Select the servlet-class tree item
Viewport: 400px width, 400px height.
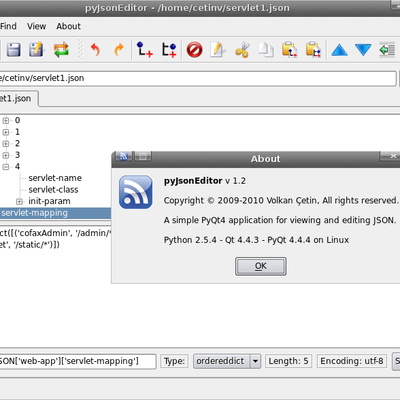53,190
